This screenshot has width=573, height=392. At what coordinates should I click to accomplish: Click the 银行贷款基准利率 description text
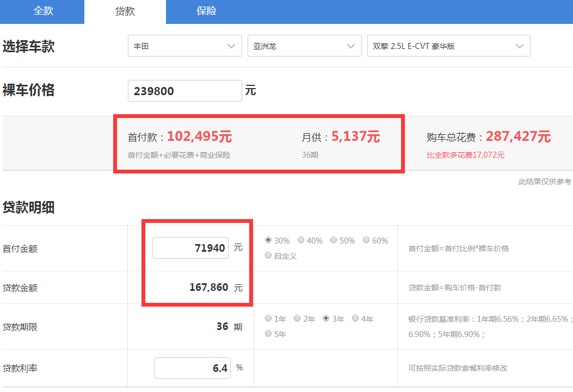(x=490, y=327)
